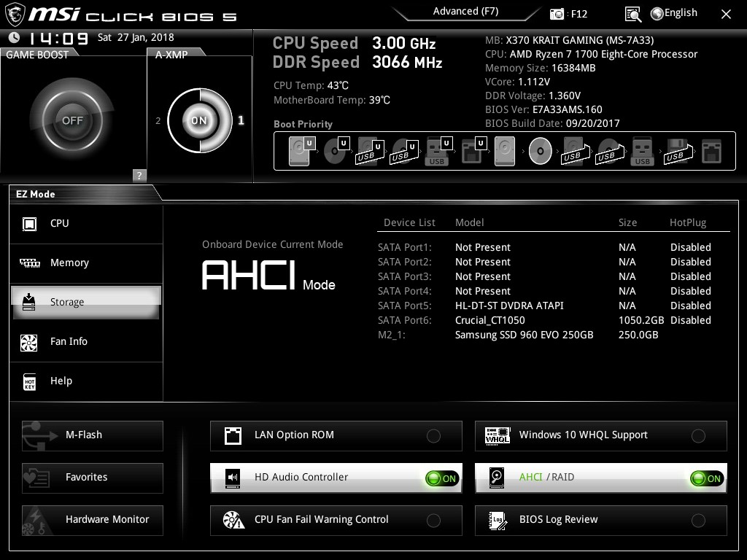
Task: Click the F12 screenshot camera icon
Action: (x=557, y=14)
